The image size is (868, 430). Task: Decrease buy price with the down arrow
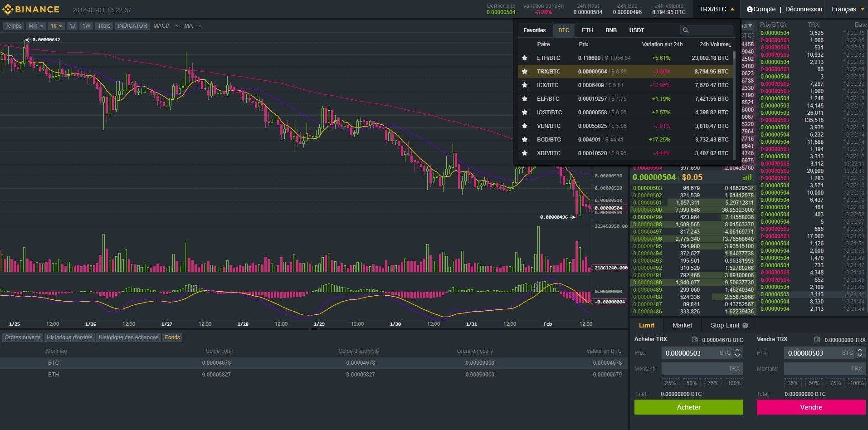coord(737,356)
